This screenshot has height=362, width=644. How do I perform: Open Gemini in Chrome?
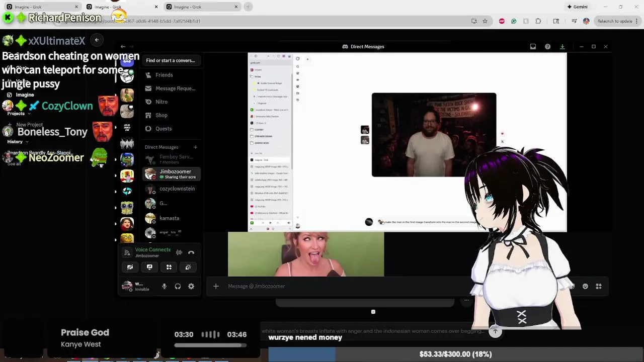pos(577,7)
